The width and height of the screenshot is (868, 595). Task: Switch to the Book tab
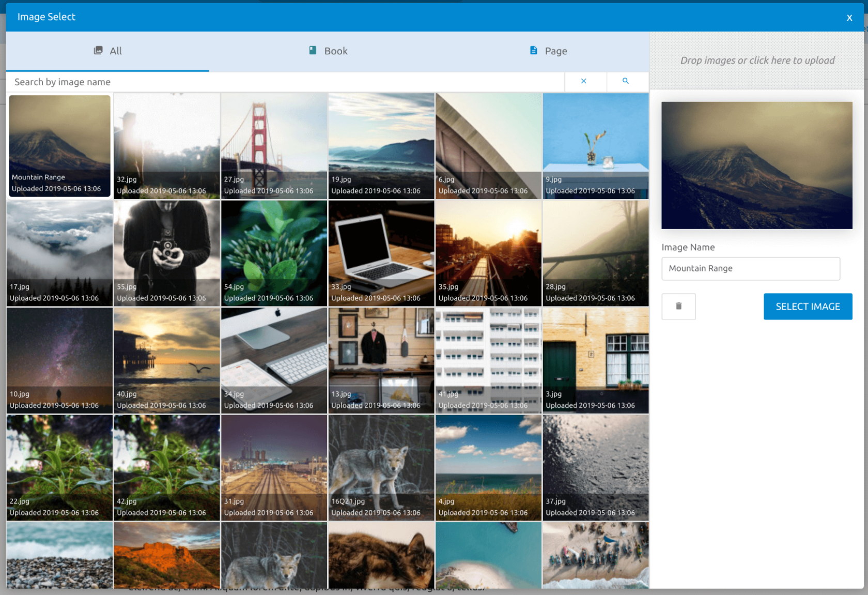point(329,51)
